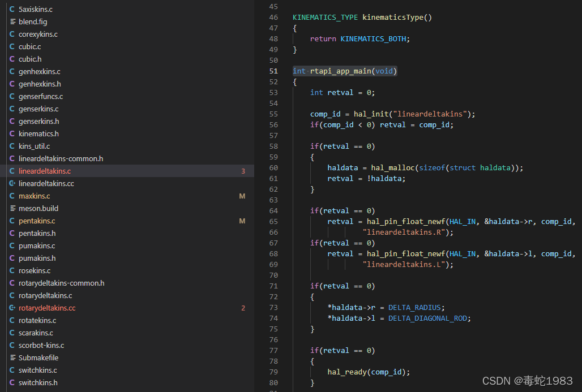This screenshot has height=392, width=582.
Task: Open lineardeltakins.cc file
Action: pos(46,183)
